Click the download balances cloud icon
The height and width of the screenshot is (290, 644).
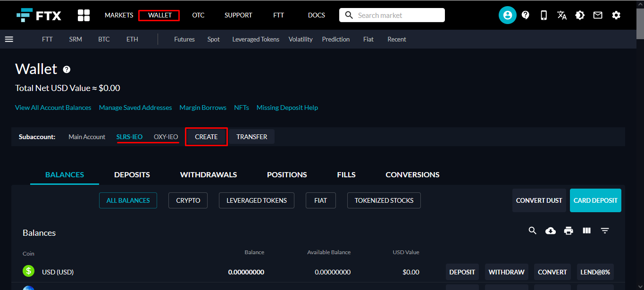pos(551,231)
